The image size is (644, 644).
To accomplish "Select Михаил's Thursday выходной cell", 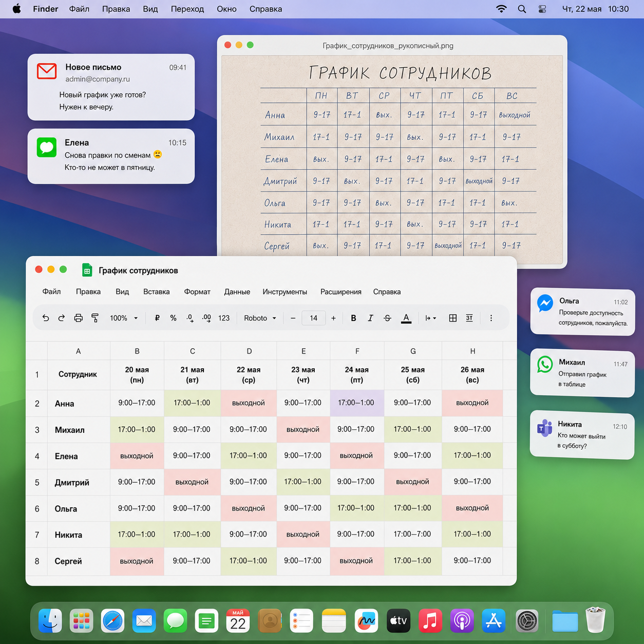I will click(x=302, y=429).
